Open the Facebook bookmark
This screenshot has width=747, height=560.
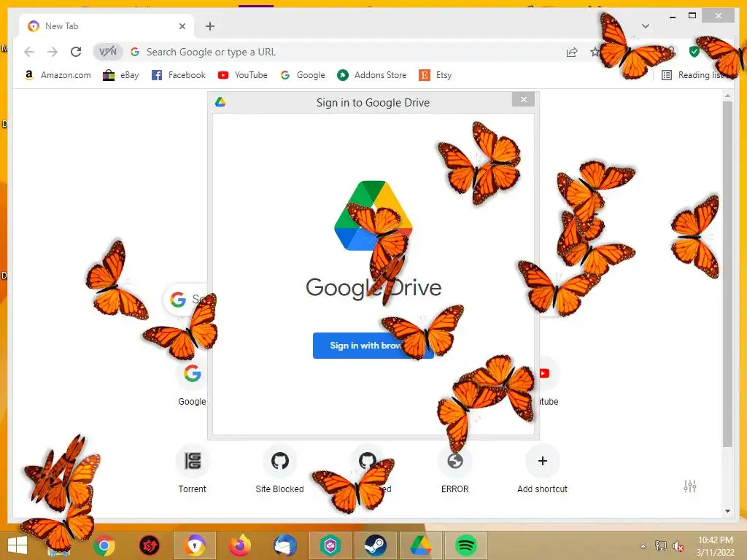[178, 75]
